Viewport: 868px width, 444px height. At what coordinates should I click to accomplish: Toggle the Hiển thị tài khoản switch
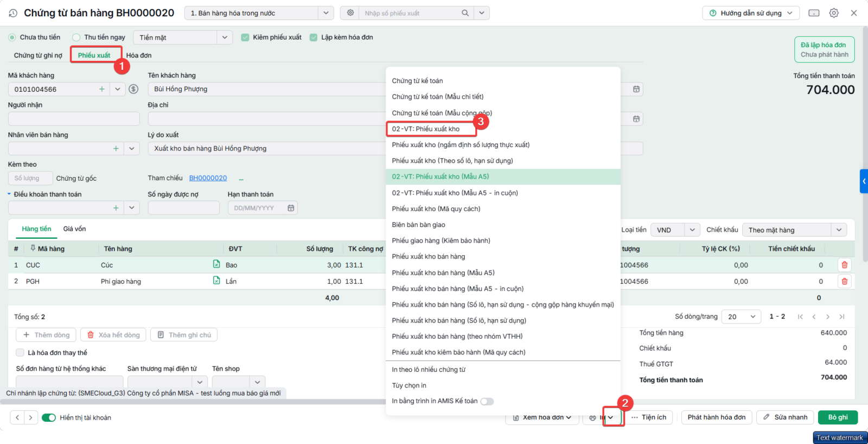click(49, 417)
